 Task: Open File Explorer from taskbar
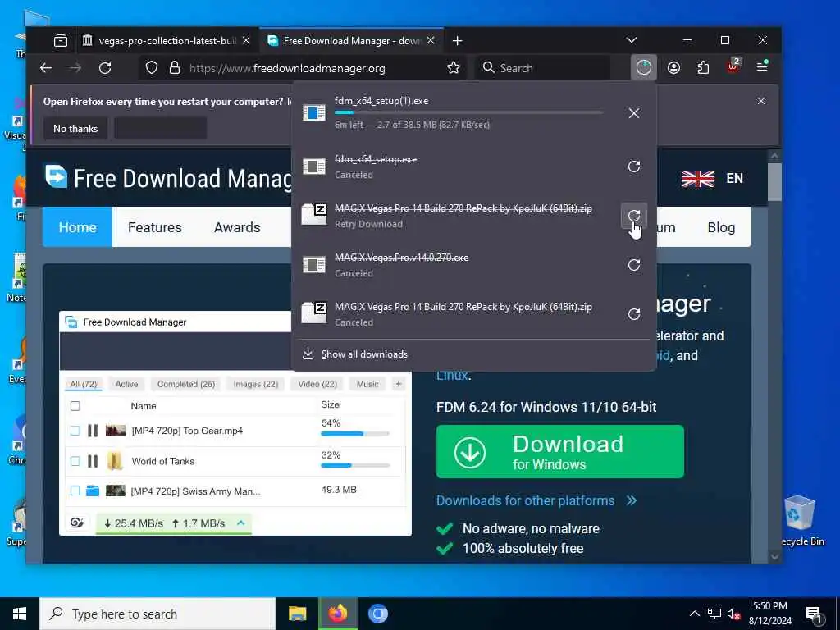(x=297, y=614)
